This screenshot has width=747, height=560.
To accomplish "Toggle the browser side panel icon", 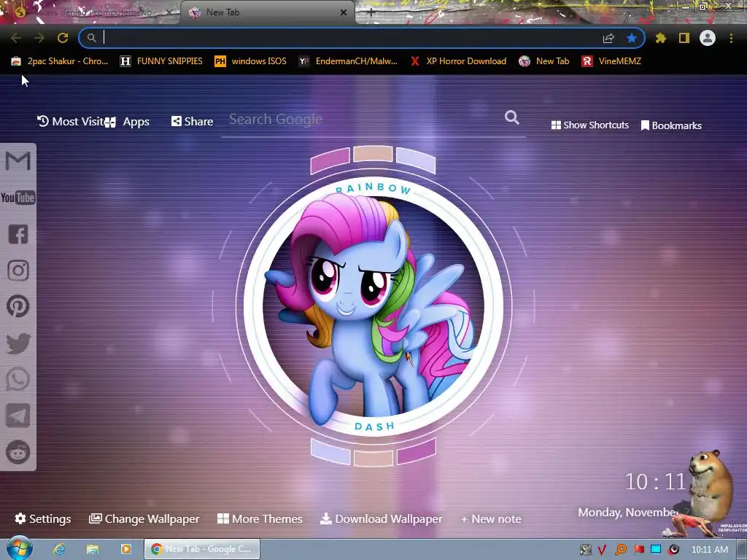I will point(684,38).
